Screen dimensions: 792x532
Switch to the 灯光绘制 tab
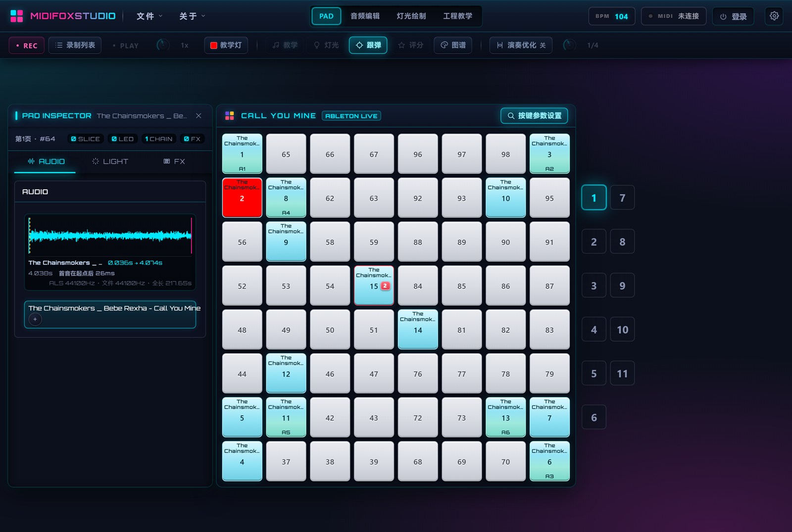point(411,16)
